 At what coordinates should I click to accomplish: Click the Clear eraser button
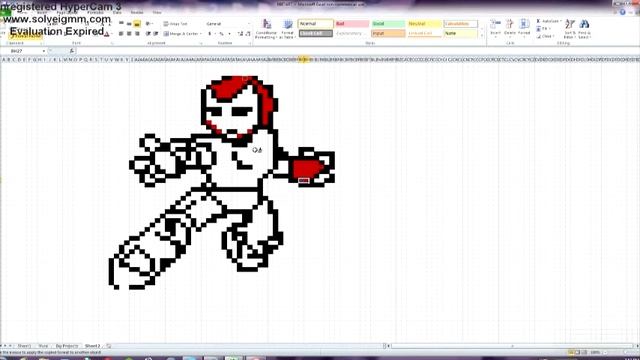(x=545, y=36)
